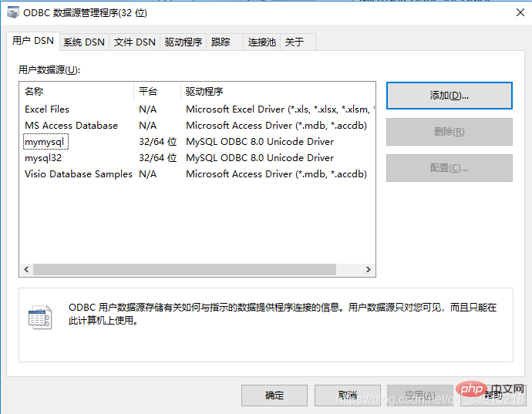The width and height of the screenshot is (532, 414).
Task: Click Visio Database Samples' Access Driver cell
Action: [276, 174]
